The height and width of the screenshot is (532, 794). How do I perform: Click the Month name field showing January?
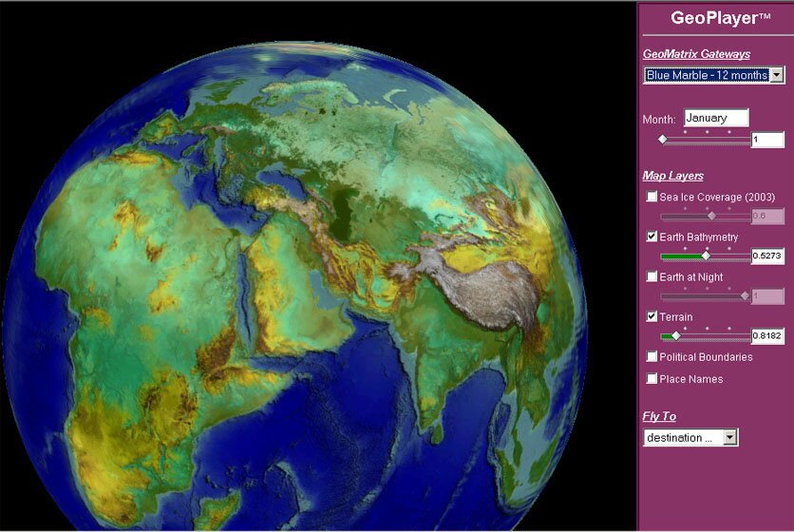tap(716, 118)
